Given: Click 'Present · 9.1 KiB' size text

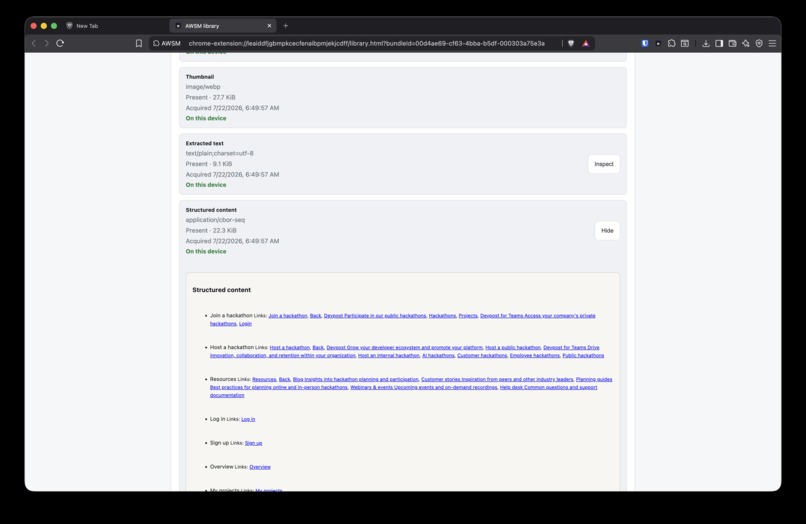Looking at the screenshot, I should point(209,164).
